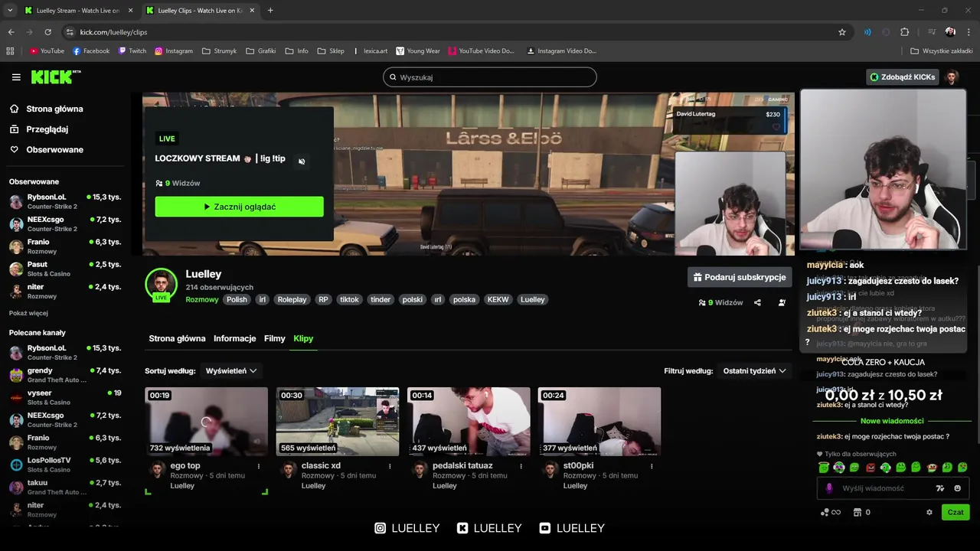Screen dimensions: 980x551
Task: Switch to Informacje tab
Action: point(235,338)
